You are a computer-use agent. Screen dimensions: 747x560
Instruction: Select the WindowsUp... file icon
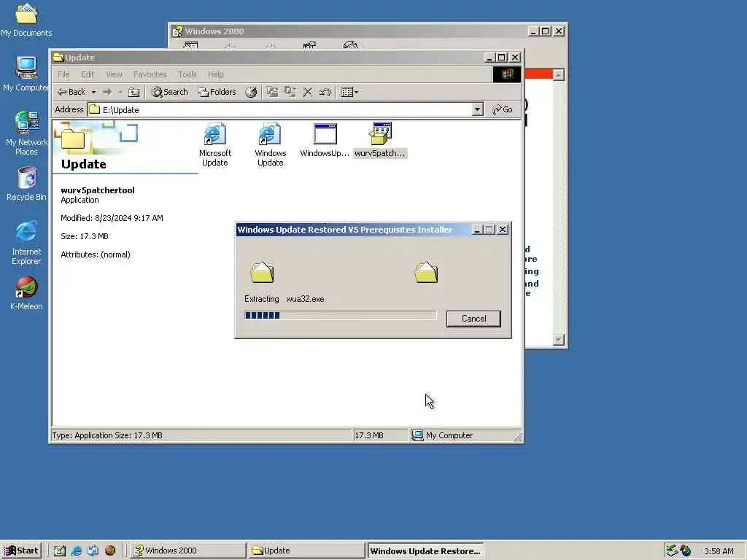pyautogui.click(x=325, y=141)
